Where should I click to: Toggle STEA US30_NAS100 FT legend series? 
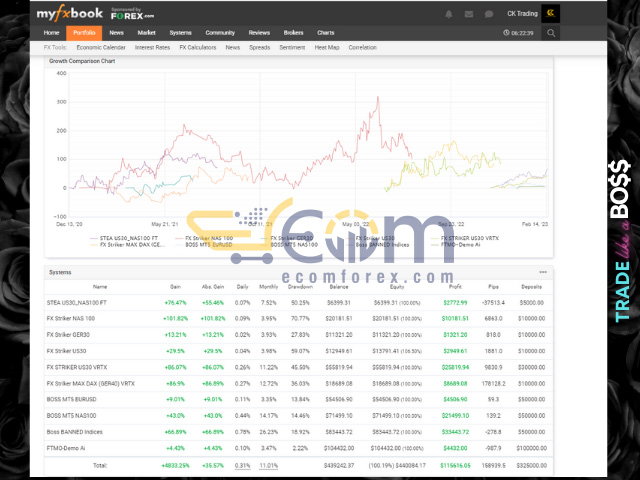(124, 238)
